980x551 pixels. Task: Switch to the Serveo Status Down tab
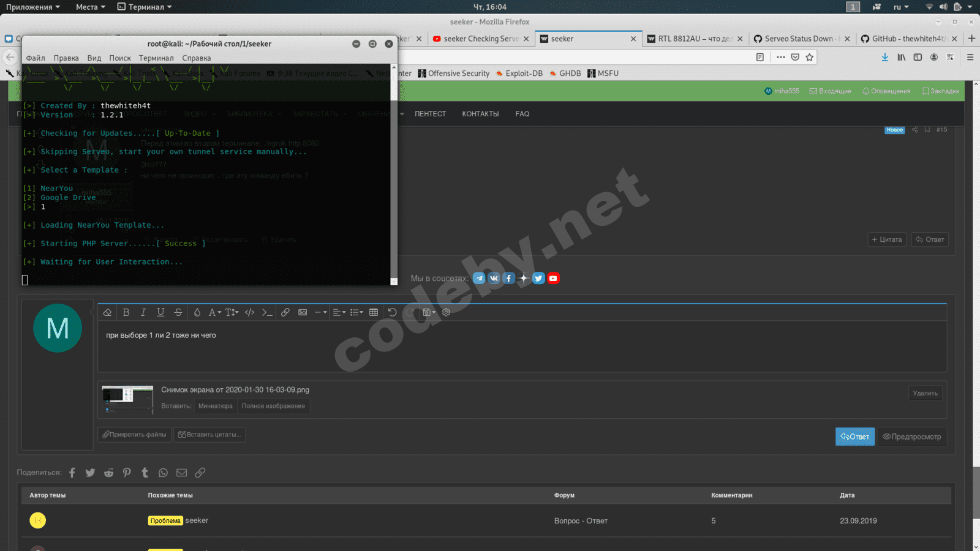798,39
